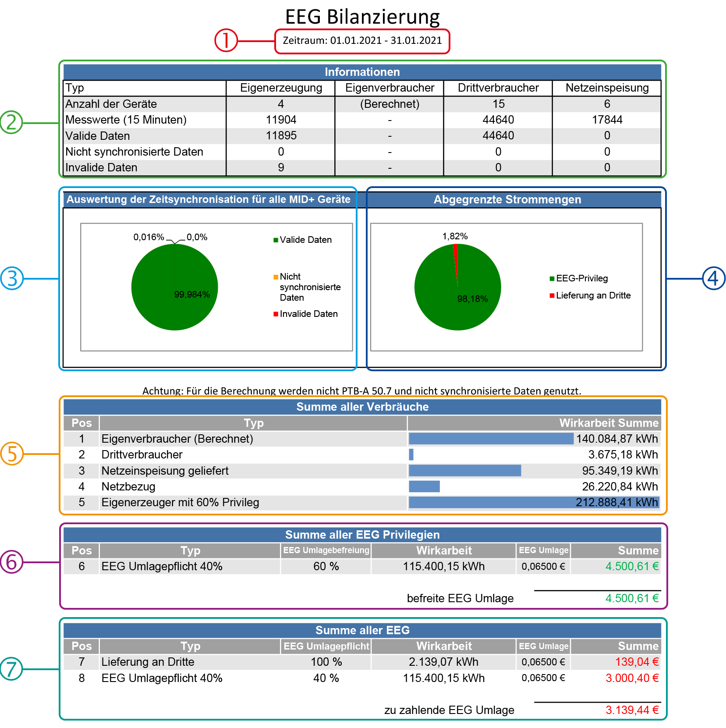This screenshot has width=726, height=728.
Task: Click the purple circled number 6 marker
Action: [11, 562]
